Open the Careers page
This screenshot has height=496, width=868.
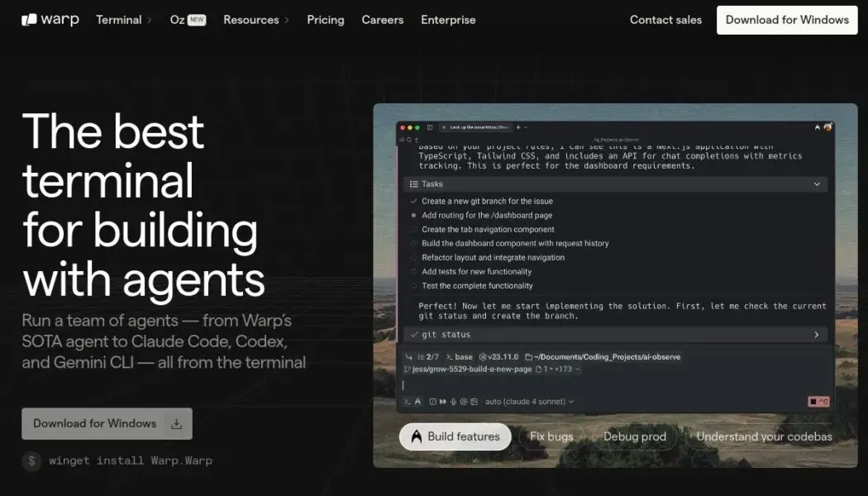[x=383, y=20]
